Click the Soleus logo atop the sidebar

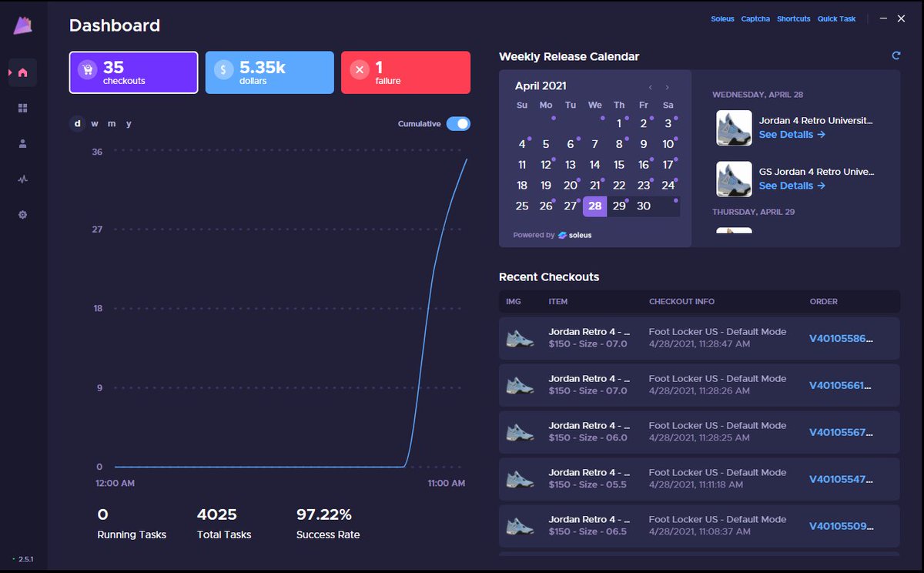tap(22, 24)
